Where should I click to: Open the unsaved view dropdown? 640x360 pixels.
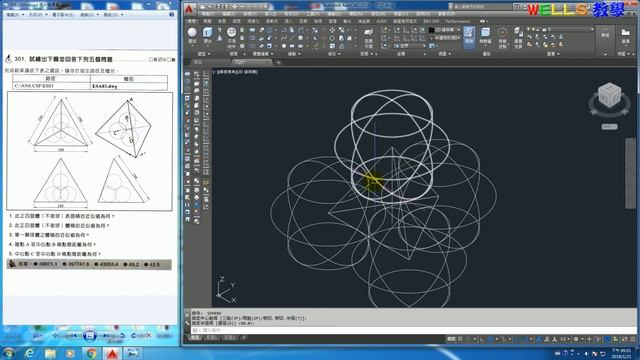point(444,38)
